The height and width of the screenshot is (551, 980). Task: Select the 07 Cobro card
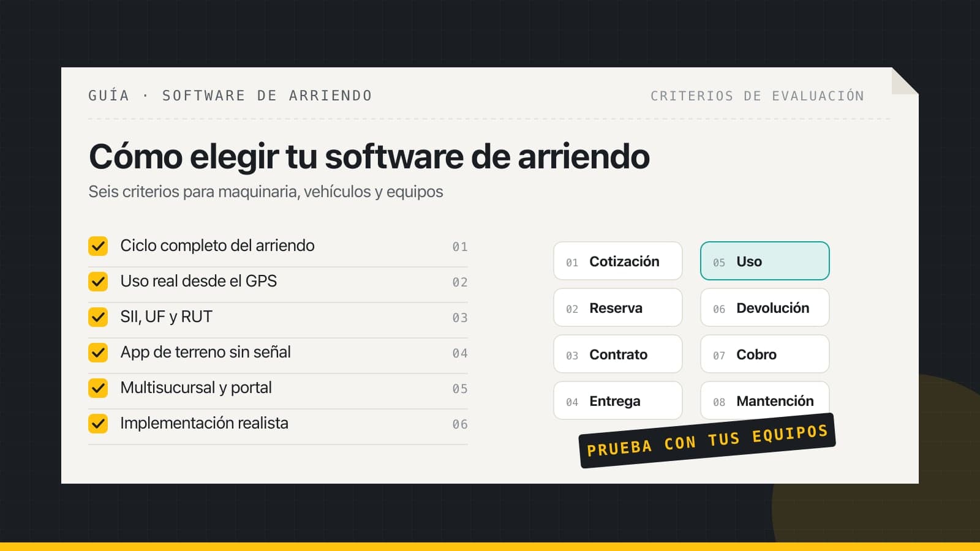point(765,354)
